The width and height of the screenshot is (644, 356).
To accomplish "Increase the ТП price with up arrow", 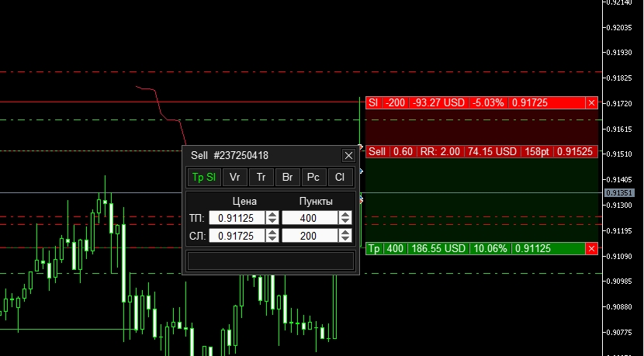I will click(272, 214).
